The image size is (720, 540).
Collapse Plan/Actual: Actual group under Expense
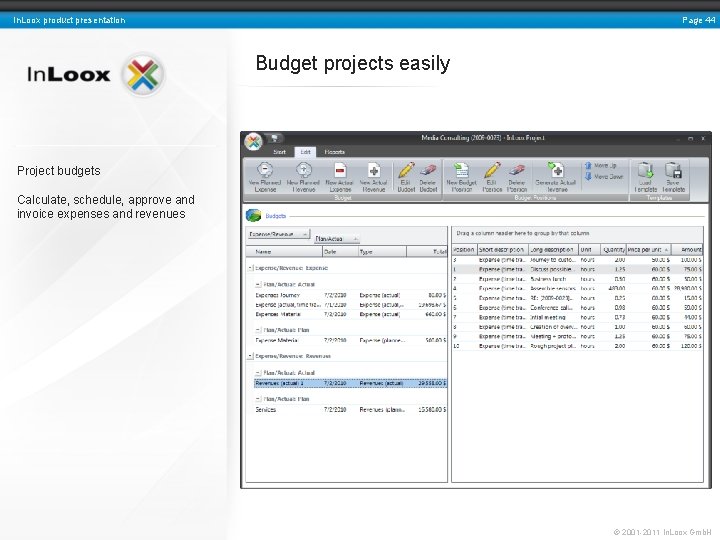coord(258,284)
